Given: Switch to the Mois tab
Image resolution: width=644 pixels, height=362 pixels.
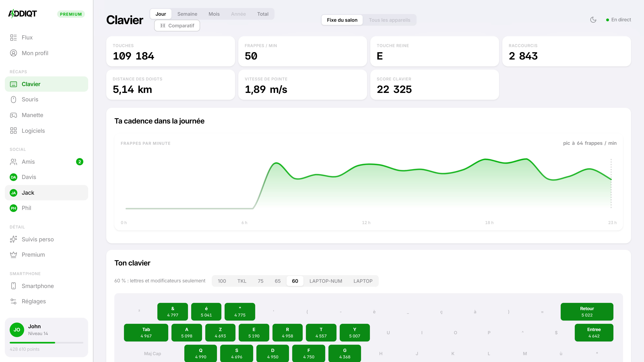Looking at the screenshot, I should point(214,14).
